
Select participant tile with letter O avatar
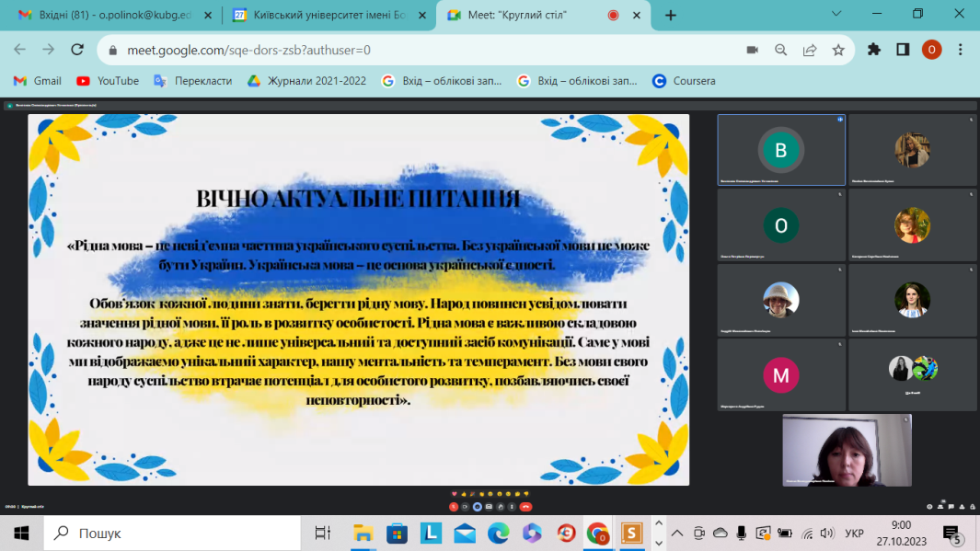(x=781, y=224)
